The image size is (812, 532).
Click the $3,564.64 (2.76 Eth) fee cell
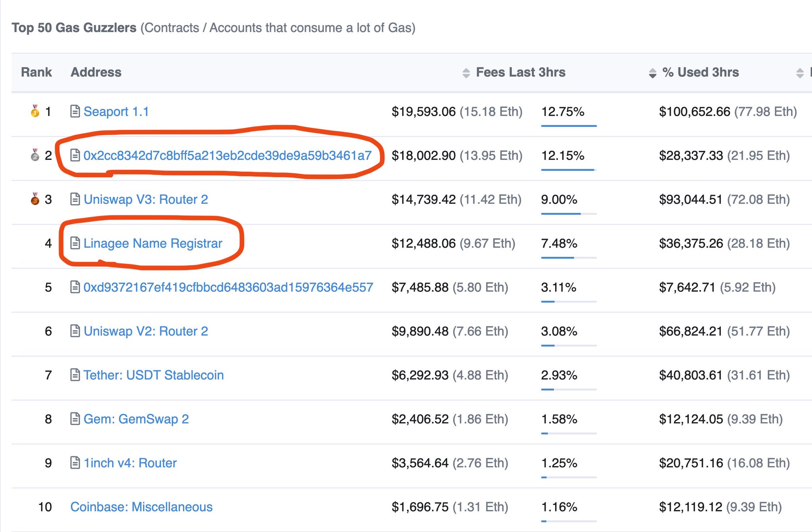[x=450, y=463]
